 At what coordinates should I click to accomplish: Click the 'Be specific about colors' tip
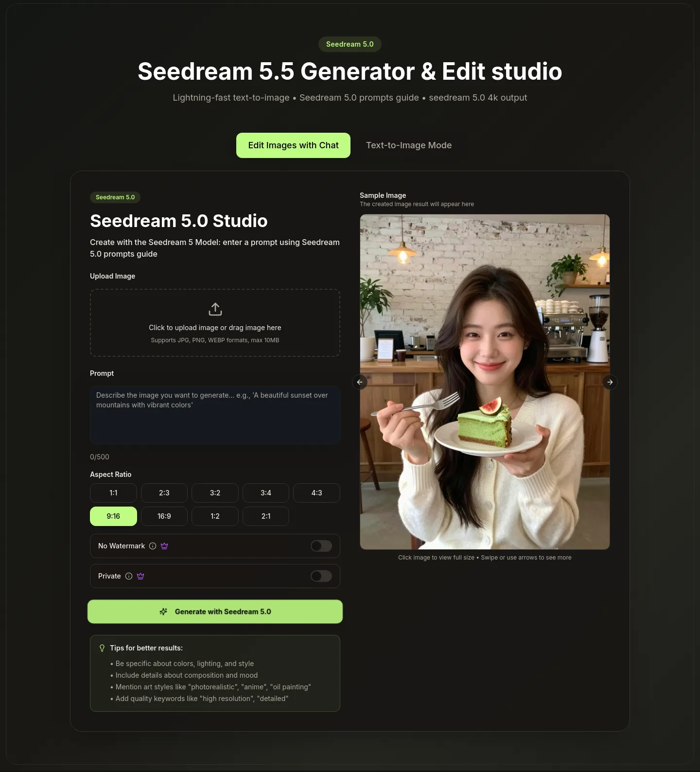(182, 664)
